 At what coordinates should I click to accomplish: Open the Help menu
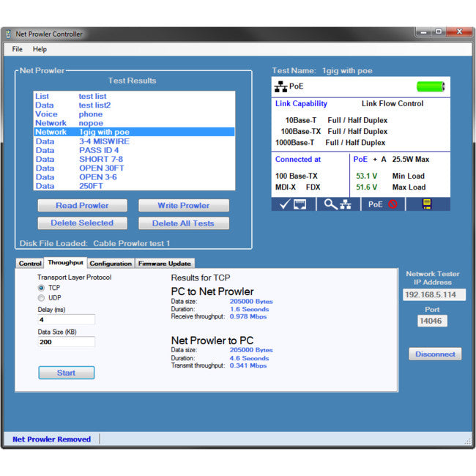pyautogui.click(x=40, y=49)
